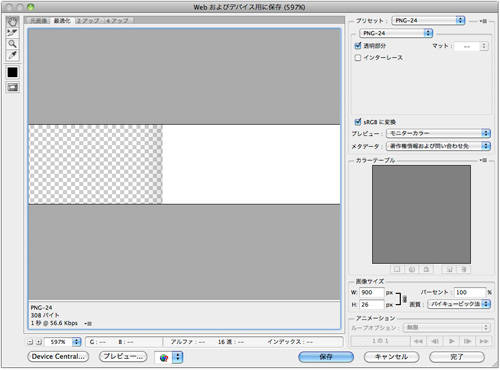Viewport: 500px width, 370px height.
Task: Click the gray Color Table area
Action: coord(421,215)
